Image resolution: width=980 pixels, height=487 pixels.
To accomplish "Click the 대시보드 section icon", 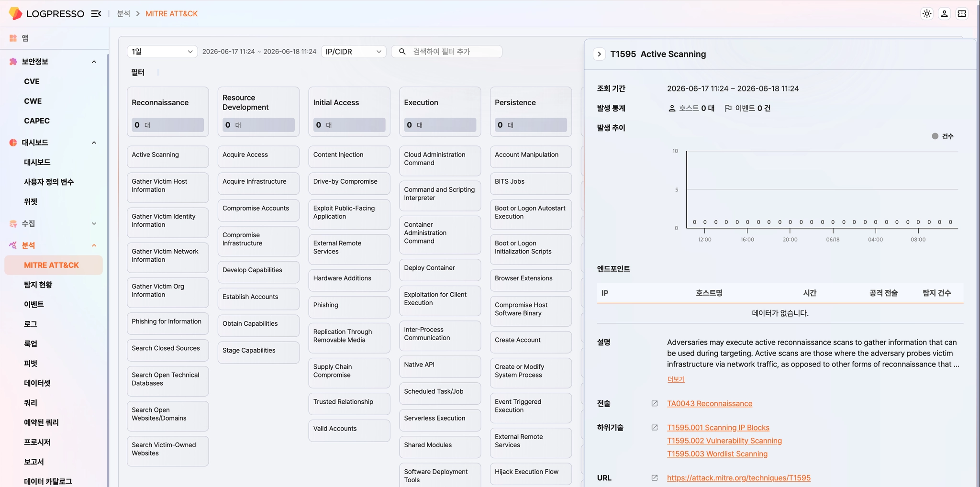I will [13, 143].
